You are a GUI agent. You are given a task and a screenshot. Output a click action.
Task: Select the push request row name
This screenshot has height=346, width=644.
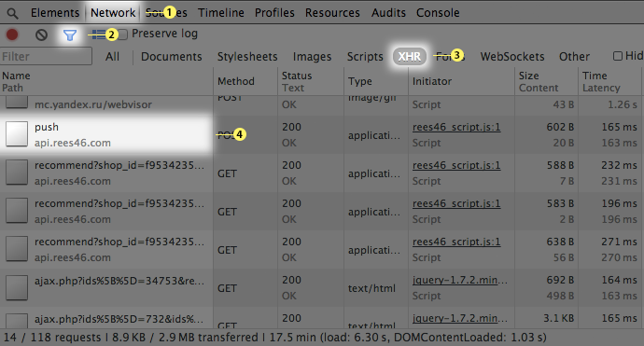point(47,127)
